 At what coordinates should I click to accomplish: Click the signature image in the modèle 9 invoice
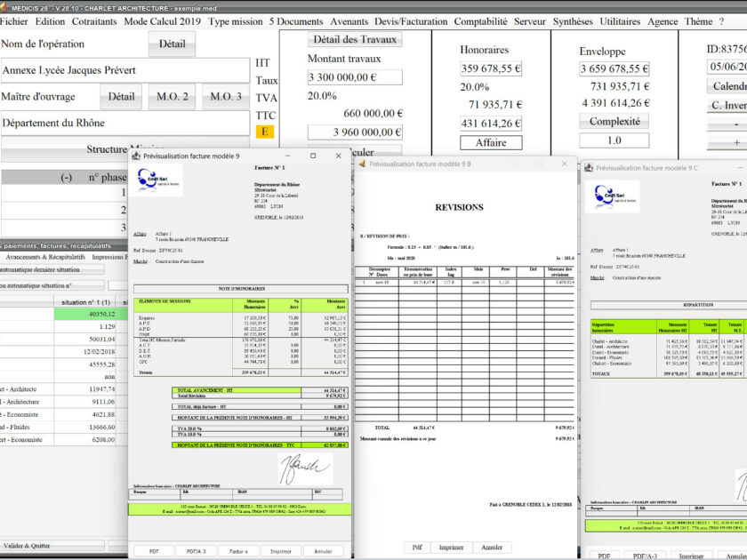coord(305,468)
